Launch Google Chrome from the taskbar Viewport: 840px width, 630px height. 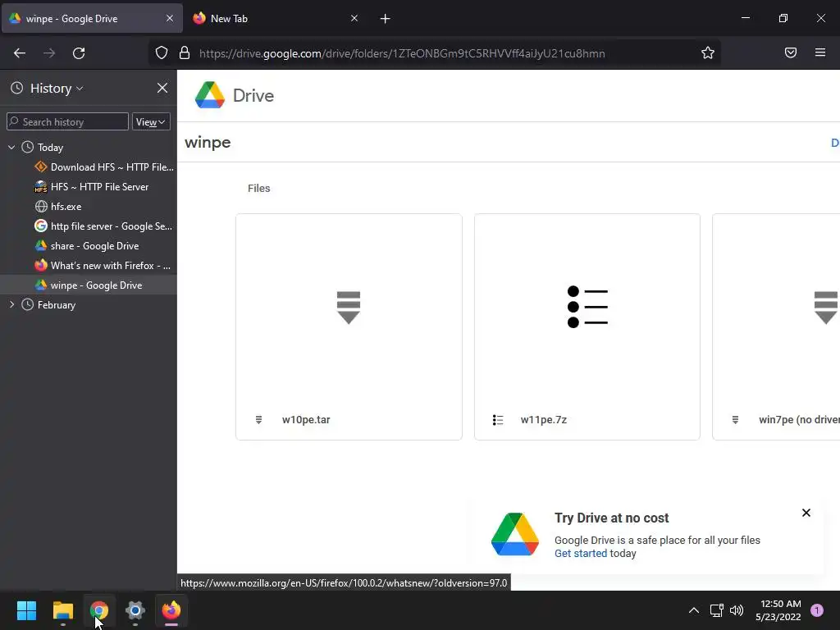pos(99,610)
